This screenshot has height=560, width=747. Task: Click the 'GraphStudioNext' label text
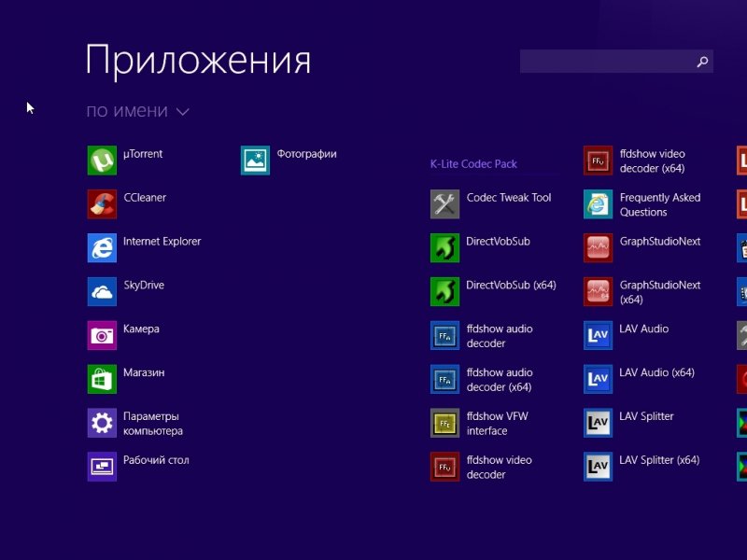coord(660,242)
